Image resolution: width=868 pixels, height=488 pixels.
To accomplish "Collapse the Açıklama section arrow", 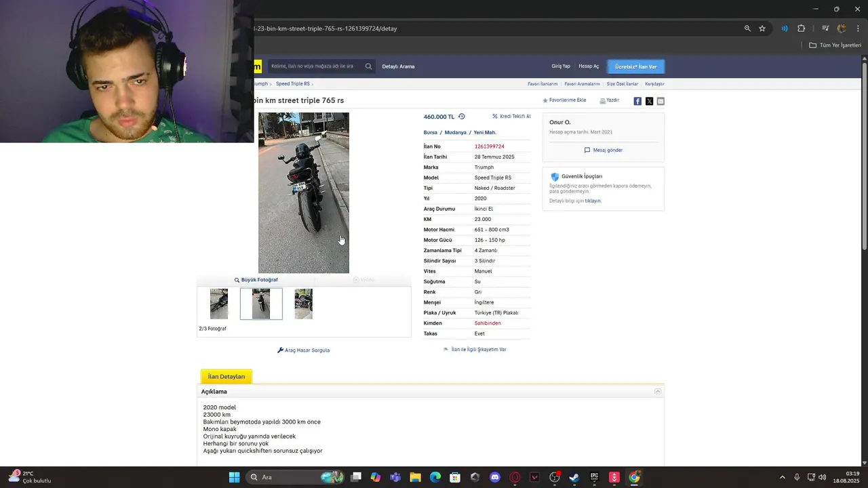I will [x=658, y=392].
